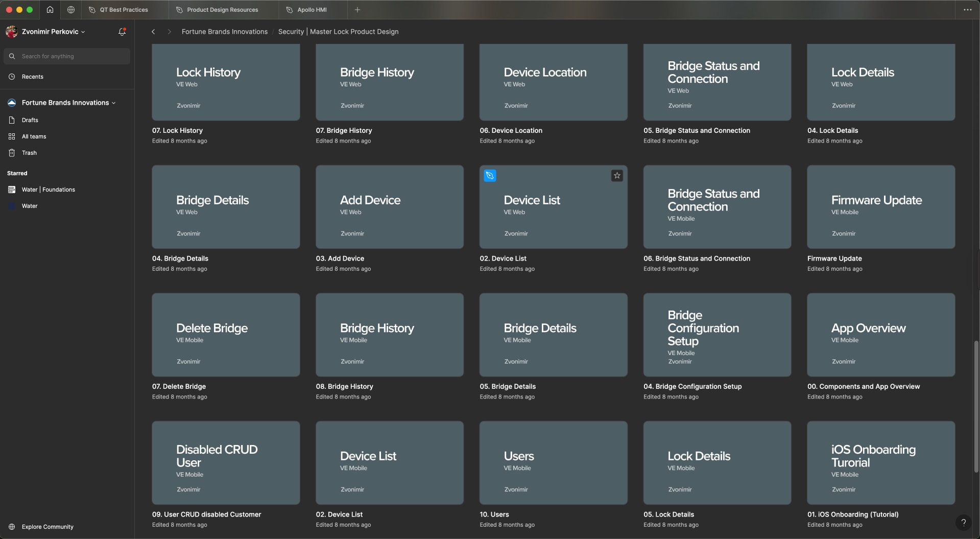Image resolution: width=980 pixels, height=539 pixels.
Task: Open the Users VE Mobile thumbnail
Action: click(554, 463)
